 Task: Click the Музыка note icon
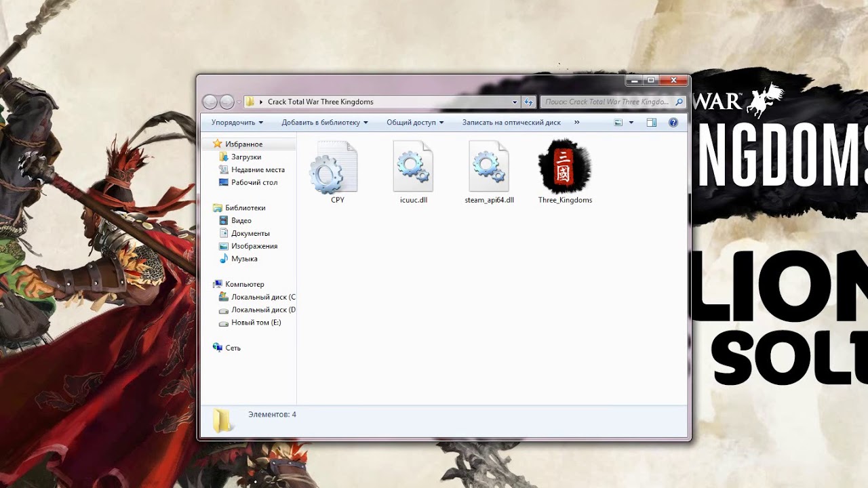pos(224,259)
